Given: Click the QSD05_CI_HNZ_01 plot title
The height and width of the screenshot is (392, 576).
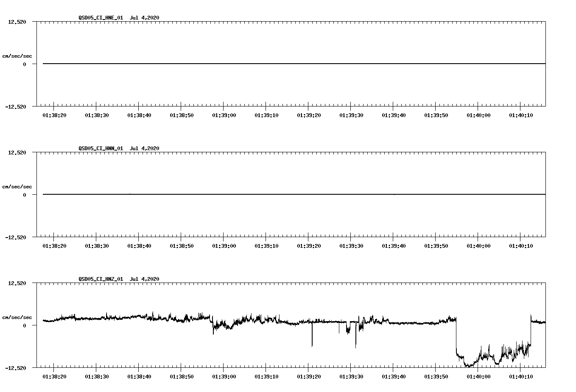Looking at the screenshot, I should [119, 279].
